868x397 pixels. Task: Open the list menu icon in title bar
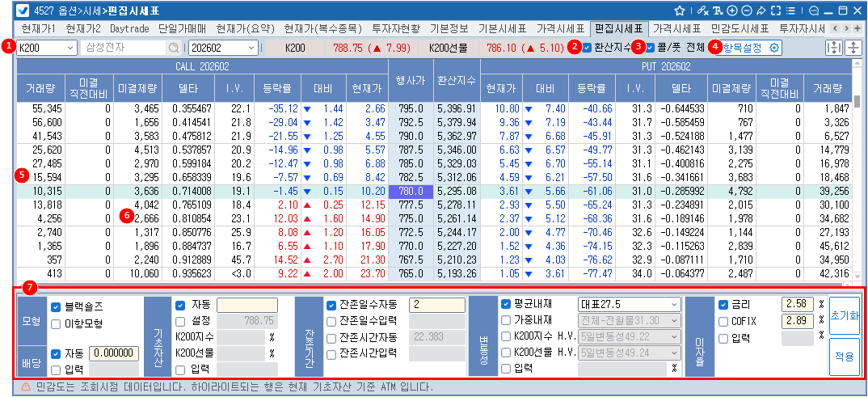(790, 11)
